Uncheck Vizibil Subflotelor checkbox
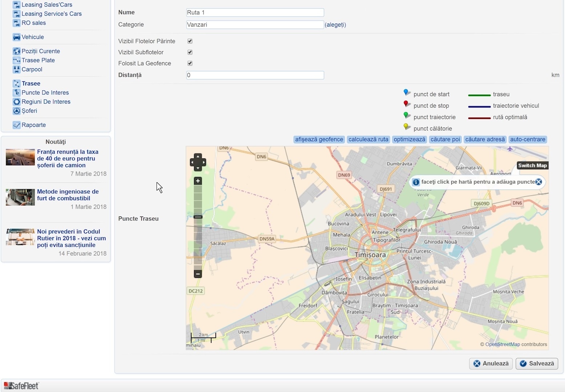The width and height of the screenshot is (565, 392). click(x=190, y=52)
